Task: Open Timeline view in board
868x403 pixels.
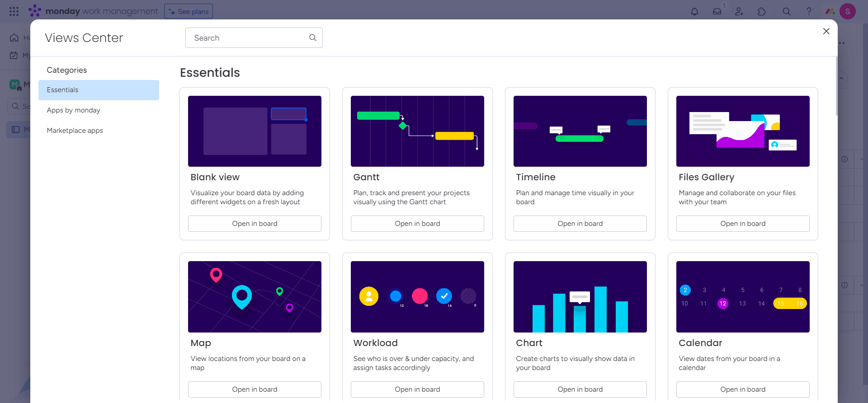Action: tap(580, 224)
